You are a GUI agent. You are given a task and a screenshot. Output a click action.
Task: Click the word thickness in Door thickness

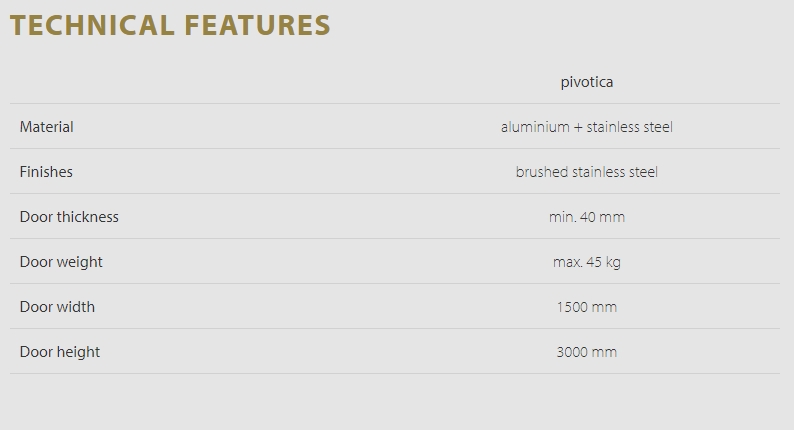tap(88, 217)
